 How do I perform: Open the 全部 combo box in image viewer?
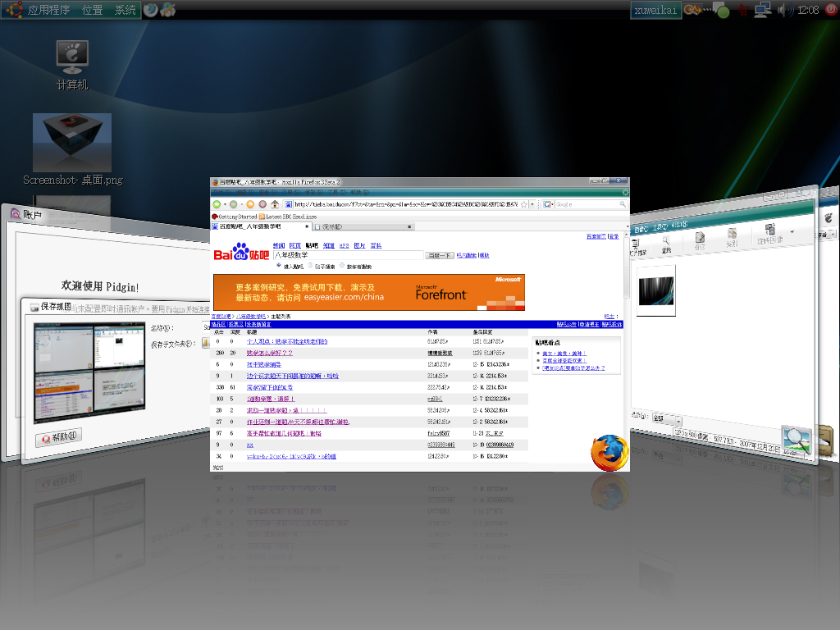pyautogui.click(x=666, y=419)
